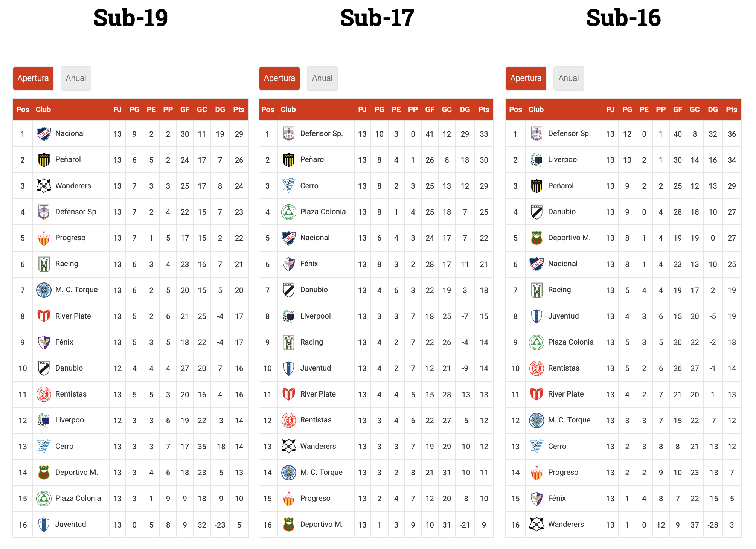756x549 pixels.
Task: Select Apertura tab under Sub-19
Action: tap(33, 78)
